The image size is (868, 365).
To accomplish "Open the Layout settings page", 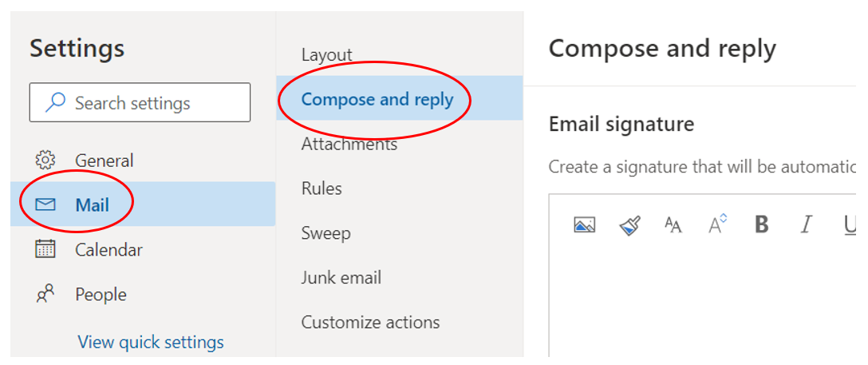I will (x=326, y=55).
